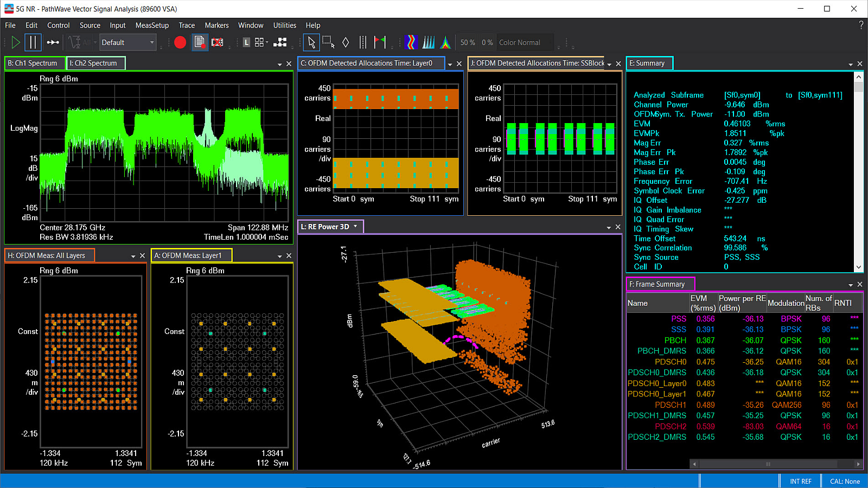Open the RE Power 3D panel dropdown
Screen dimensions: 868x488
(x=355, y=227)
